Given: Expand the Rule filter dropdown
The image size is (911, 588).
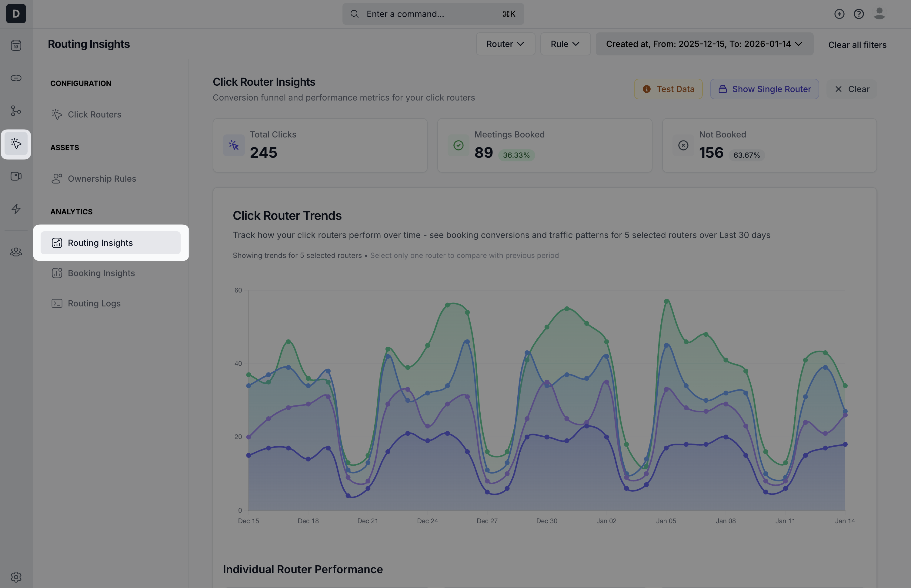Looking at the screenshot, I should [565, 44].
